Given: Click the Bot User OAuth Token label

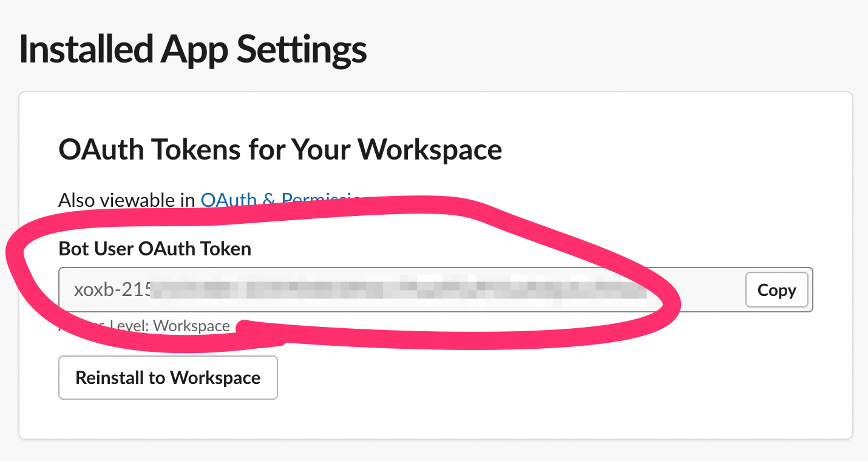Looking at the screenshot, I should pyautogui.click(x=155, y=249).
